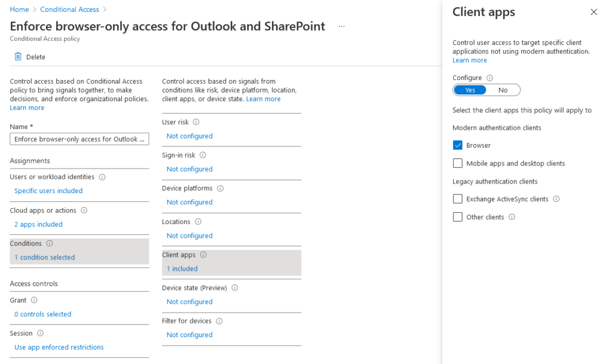The image size is (612, 364).
Task: Close the Client apps panel
Action: [x=593, y=12]
